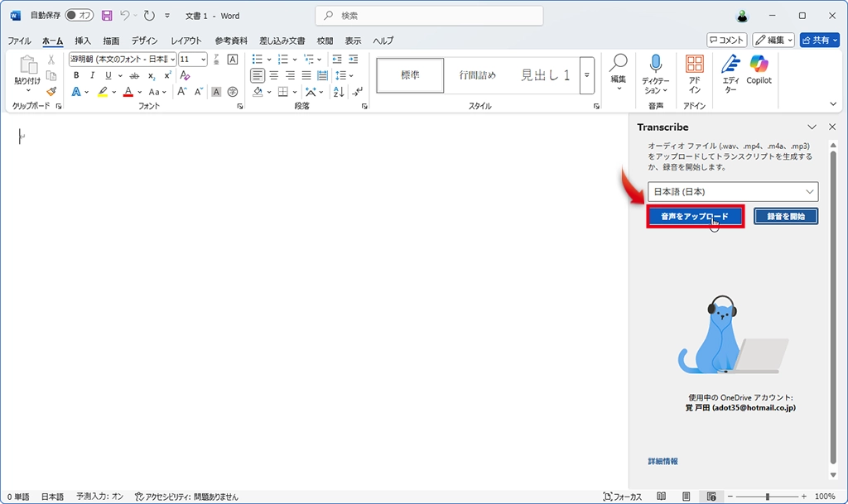The width and height of the screenshot is (848, 504).
Task: Open the language dropdown 日本語 (日本)
Action: (x=732, y=192)
